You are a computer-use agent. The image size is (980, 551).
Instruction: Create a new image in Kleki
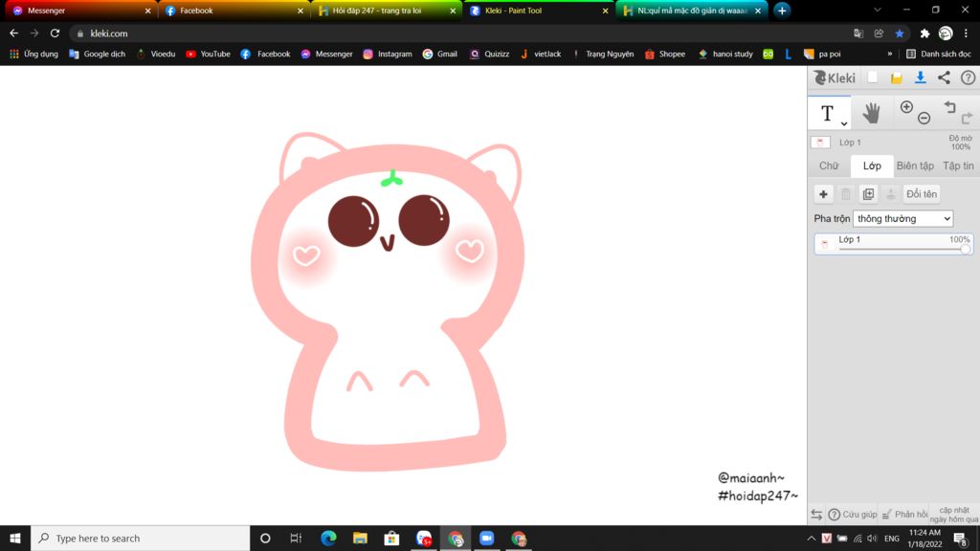[x=873, y=77]
